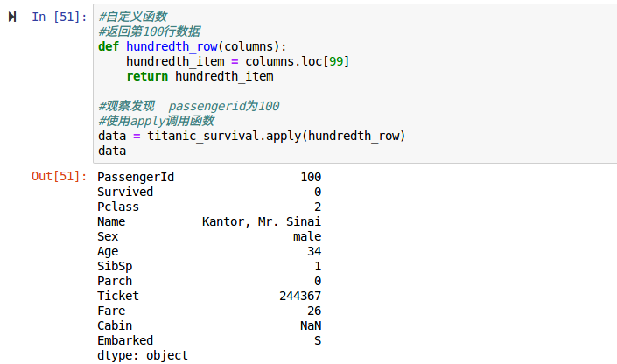
Task: Click the 'SibSp' output row label
Action: coord(115,266)
